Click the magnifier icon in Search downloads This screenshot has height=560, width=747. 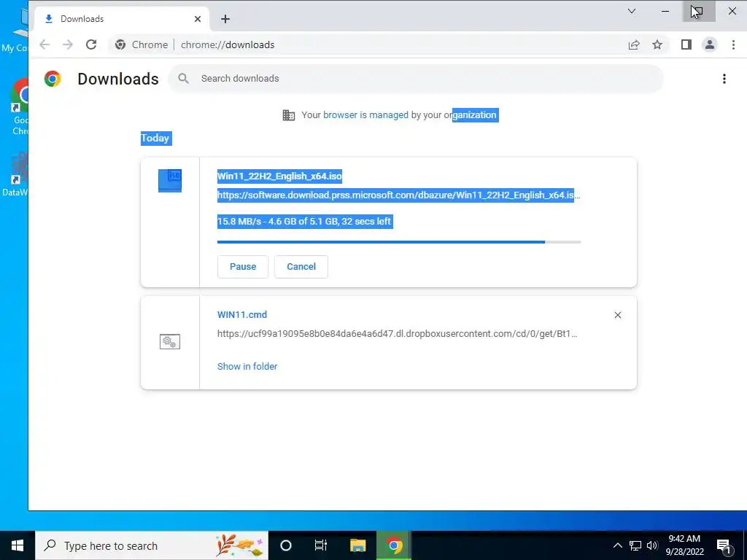point(183,79)
